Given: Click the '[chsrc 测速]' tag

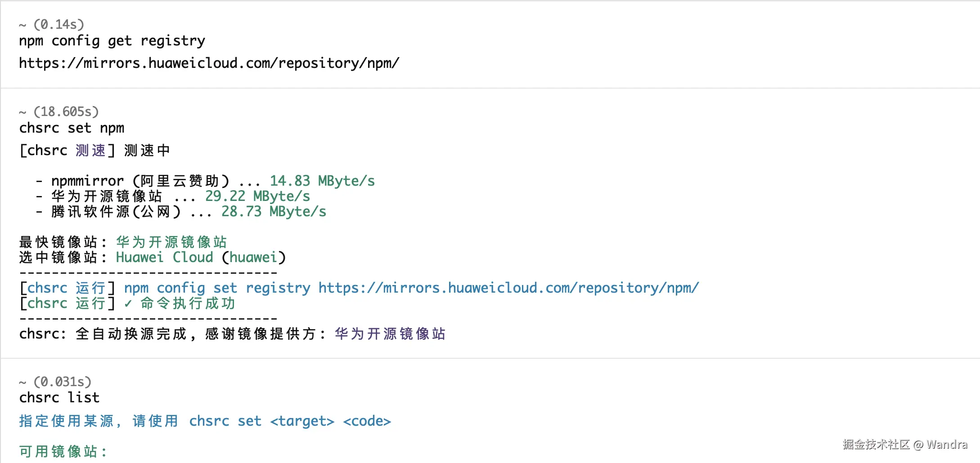Looking at the screenshot, I should [67, 150].
